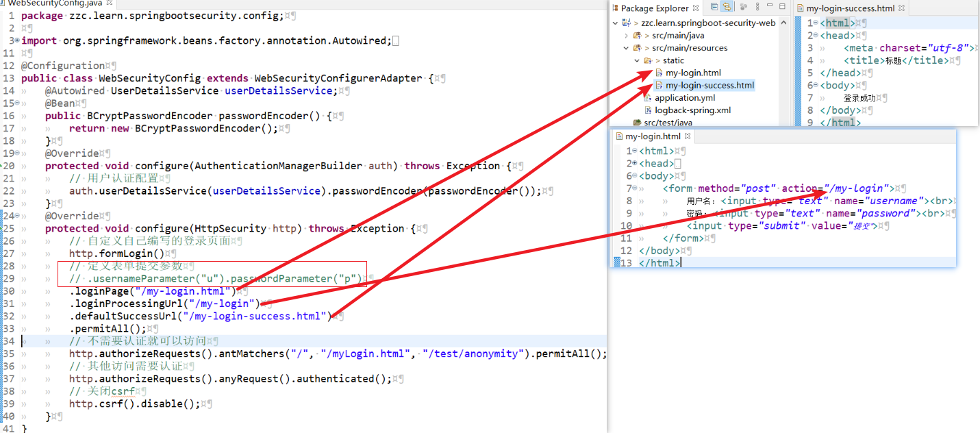980x433 pixels.
Task: Click the logback-spring.xml file icon
Action: [x=648, y=110]
